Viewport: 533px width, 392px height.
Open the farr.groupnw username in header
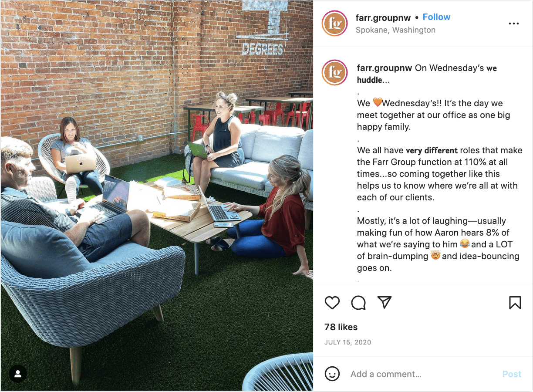pyautogui.click(x=383, y=17)
